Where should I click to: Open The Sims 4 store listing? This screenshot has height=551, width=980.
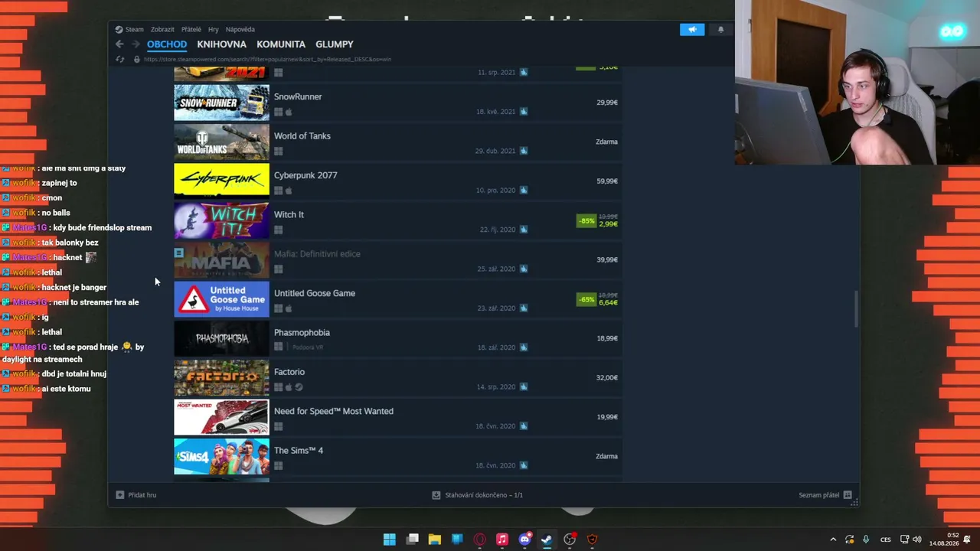(x=397, y=456)
